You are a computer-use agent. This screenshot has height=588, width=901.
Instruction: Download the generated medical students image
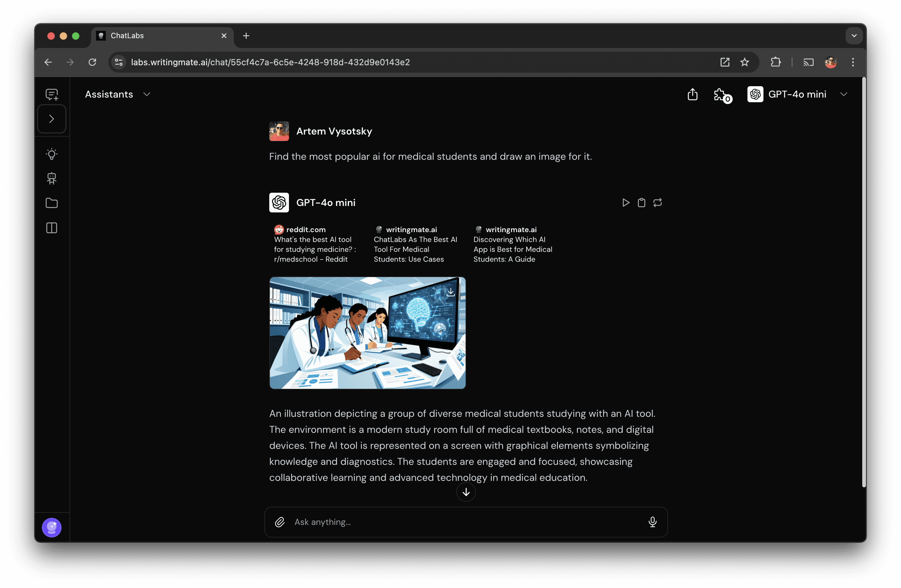pyautogui.click(x=451, y=292)
